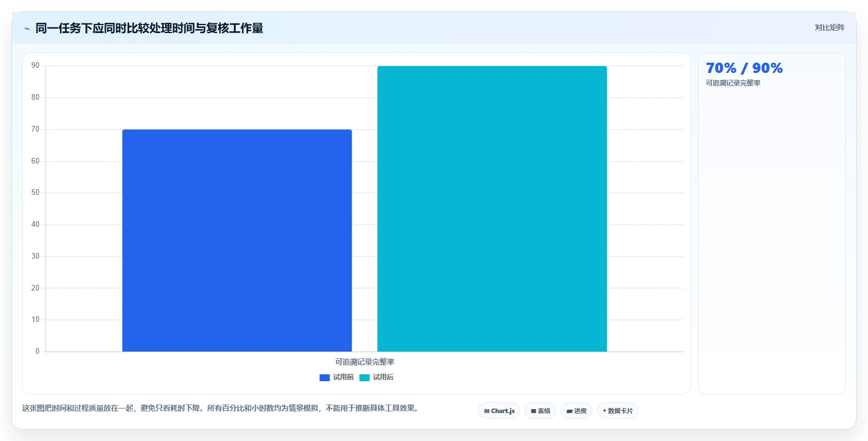Select the Chart.js tag chip
Image resolution: width=868 pixels, height=441 pixels.
[499, 411]
